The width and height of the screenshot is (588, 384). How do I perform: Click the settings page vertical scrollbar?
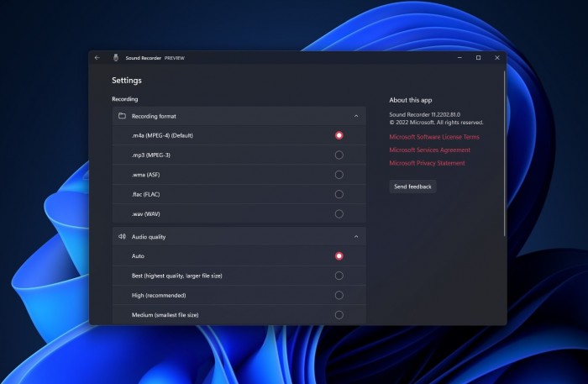click(504, 154)
